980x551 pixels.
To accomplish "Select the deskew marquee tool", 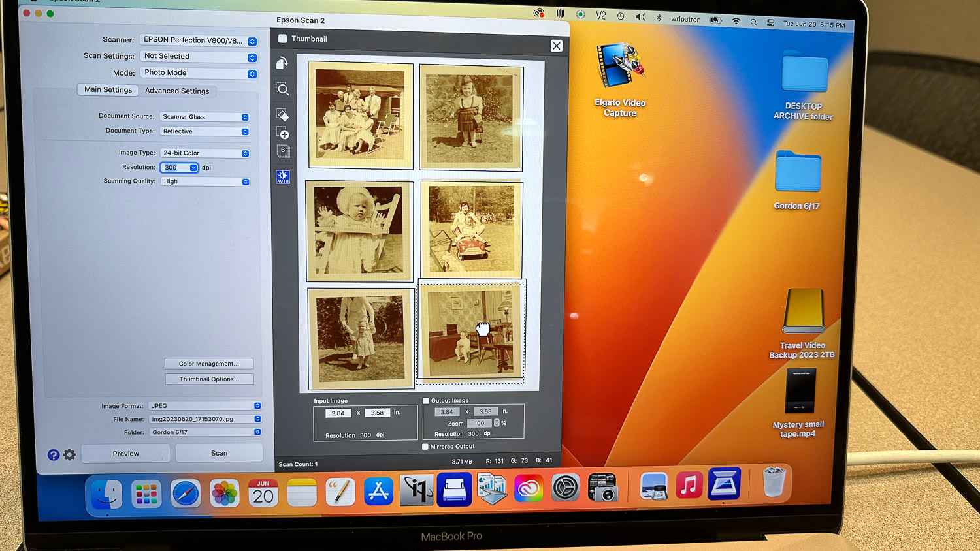I will [x=282, y=114].
